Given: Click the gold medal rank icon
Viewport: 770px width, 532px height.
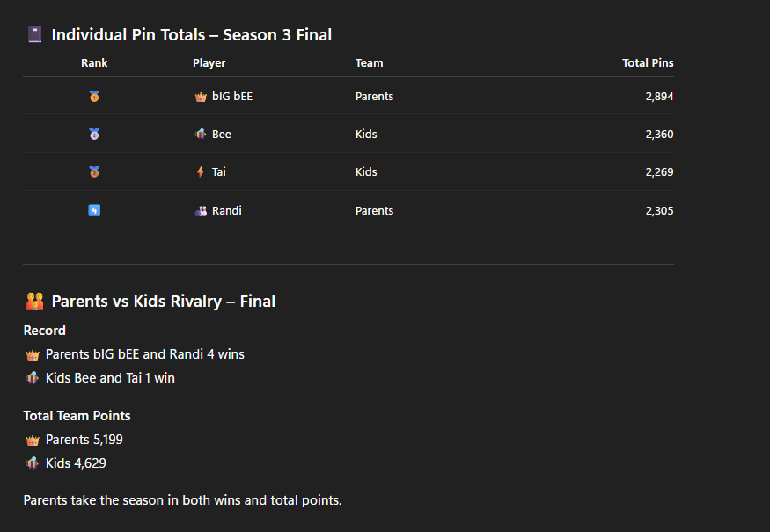Looking at the screenshot, I should point(94,97).
